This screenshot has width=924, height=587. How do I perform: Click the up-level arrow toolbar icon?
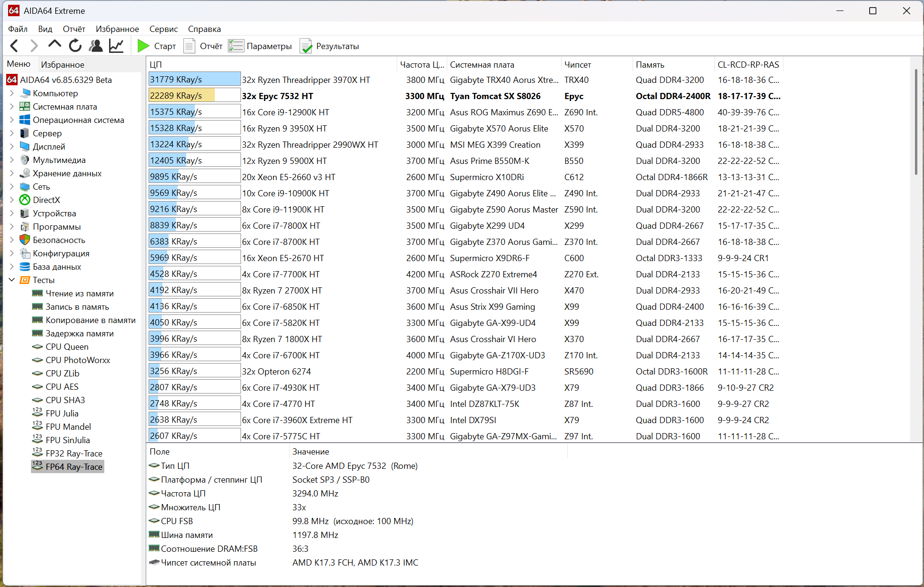pyautogui.click(x=55, y=45)
